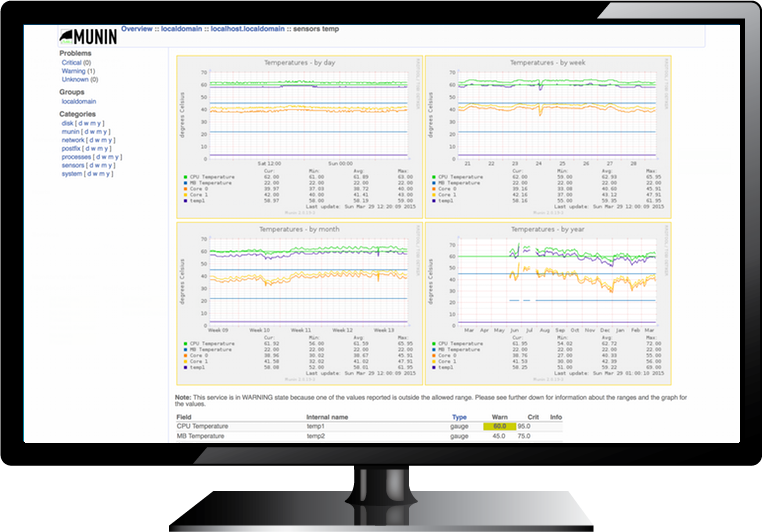The image size is (762, 532).
Task: Open the system category
Action: (72, 173)
